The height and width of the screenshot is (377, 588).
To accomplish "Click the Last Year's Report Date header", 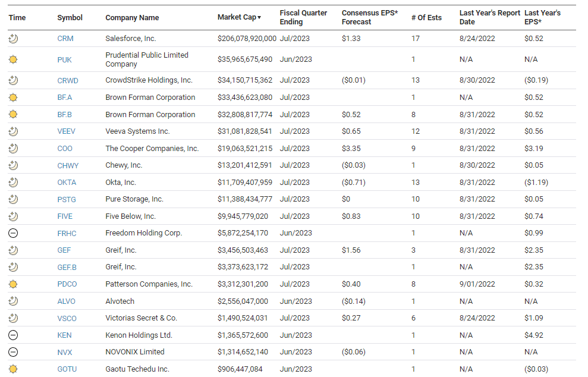I will [490, 17].
